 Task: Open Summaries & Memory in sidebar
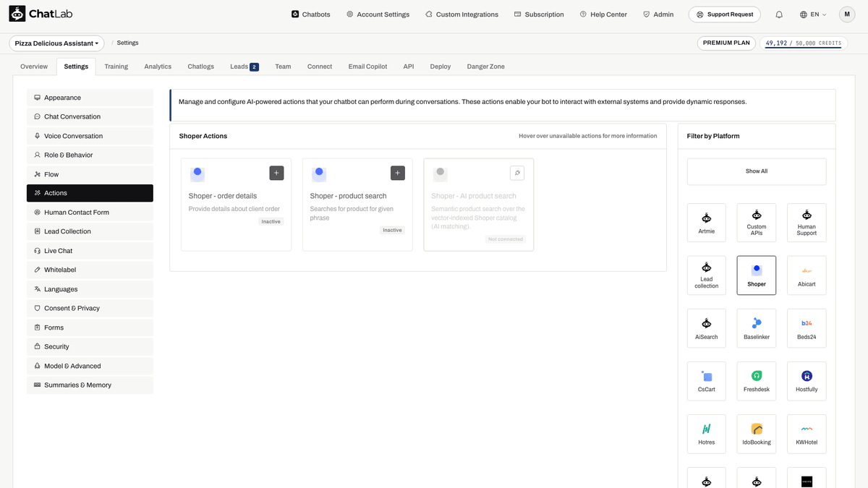pos(90,385)
